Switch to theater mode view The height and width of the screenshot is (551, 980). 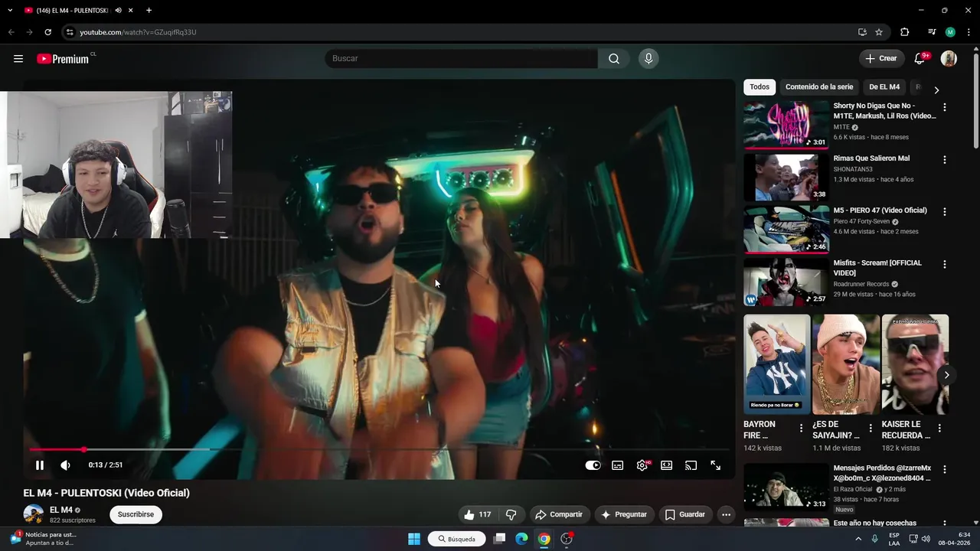pyautogui.click(x=667, y=465)
